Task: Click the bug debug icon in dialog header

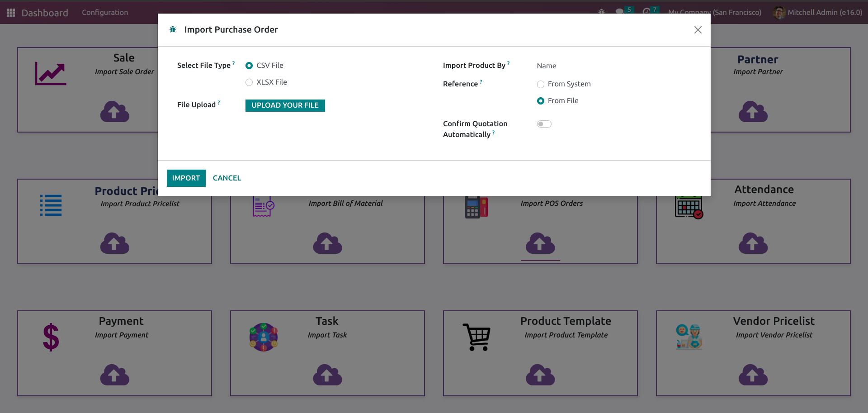Action: (x=173, y=30)
